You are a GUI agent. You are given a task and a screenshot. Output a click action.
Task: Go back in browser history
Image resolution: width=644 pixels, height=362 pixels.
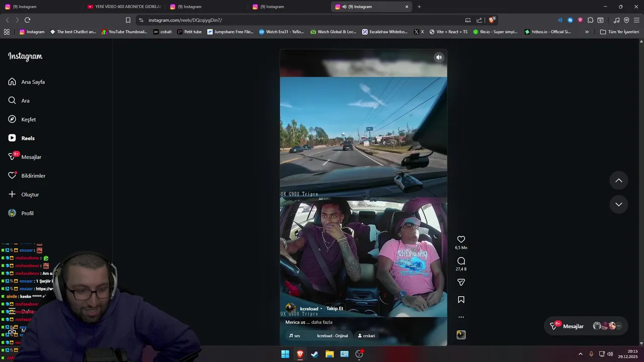(7, 20)
